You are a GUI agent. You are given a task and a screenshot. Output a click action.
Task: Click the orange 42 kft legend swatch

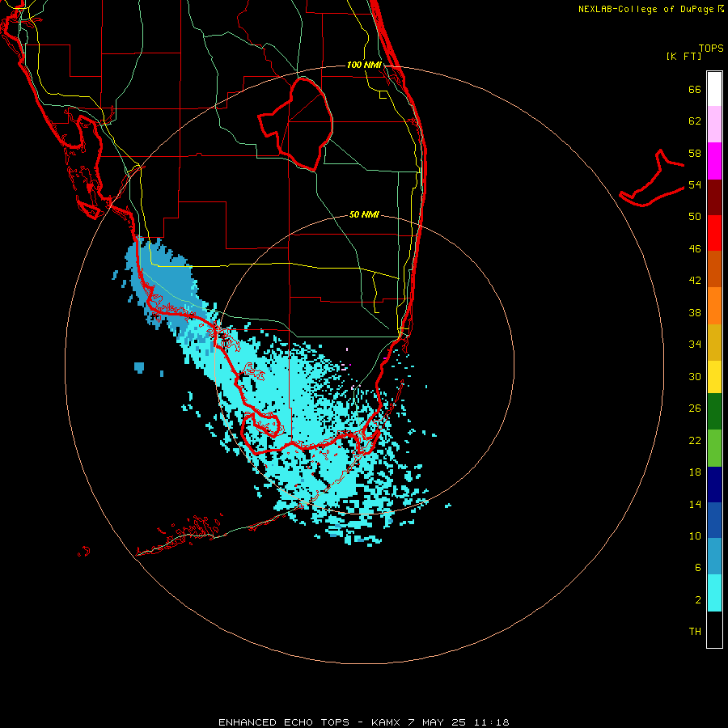tap(714, 306)
